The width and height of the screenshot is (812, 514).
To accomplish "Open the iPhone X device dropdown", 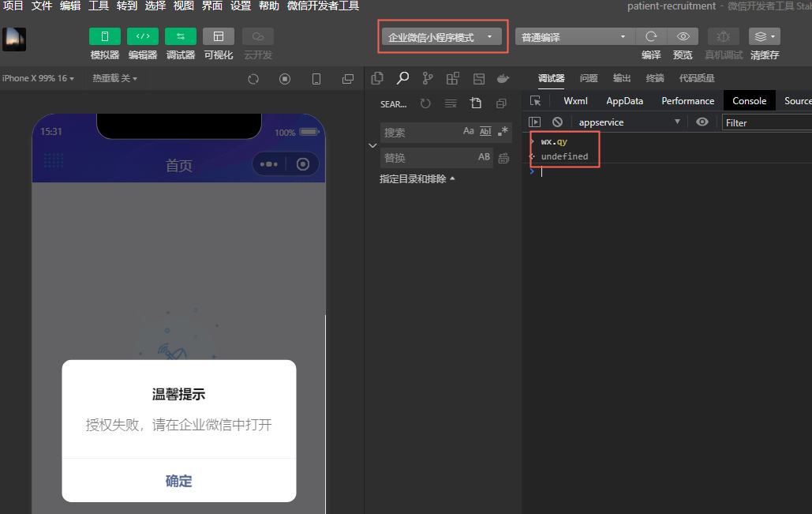I will pyautogui.click(x=39, y=78).
